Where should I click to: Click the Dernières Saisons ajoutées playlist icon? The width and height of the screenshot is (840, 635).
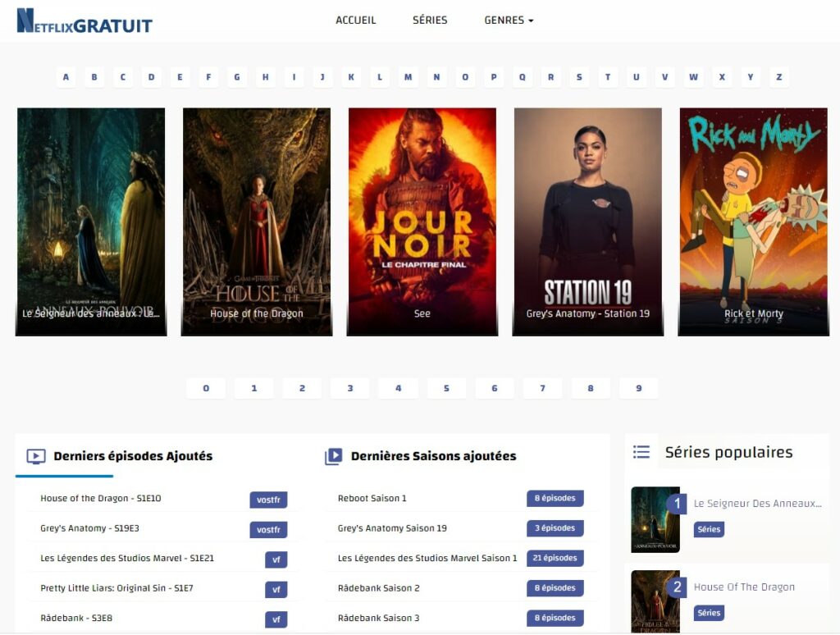pos(333,456)
